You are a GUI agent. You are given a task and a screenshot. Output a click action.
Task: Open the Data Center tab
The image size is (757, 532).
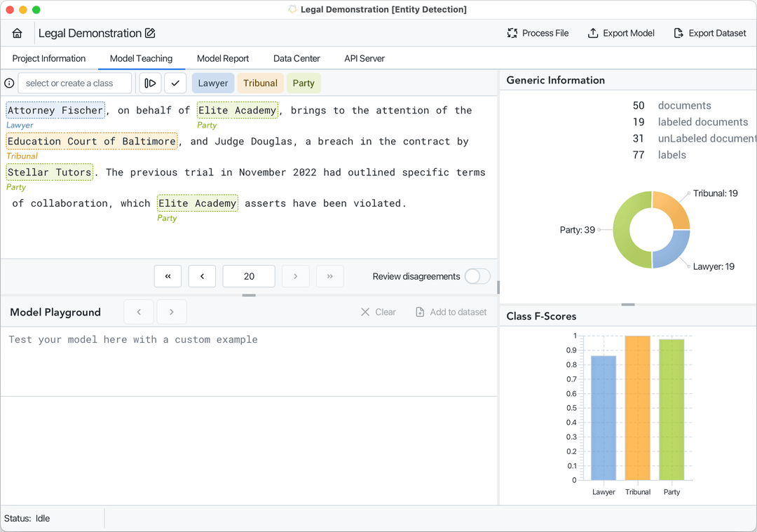[x=296, y=59]
